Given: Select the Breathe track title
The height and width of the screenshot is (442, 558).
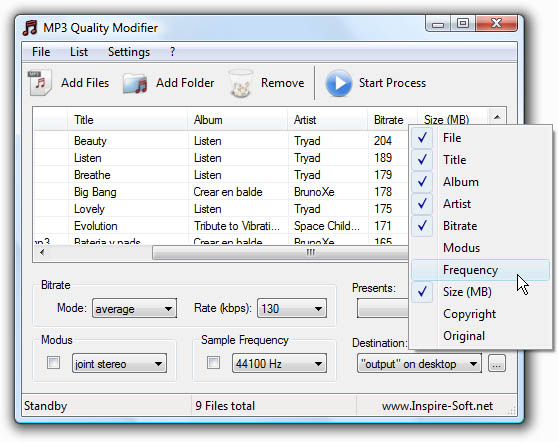Looking at the screenshot, I should click(x=92, y=175).
